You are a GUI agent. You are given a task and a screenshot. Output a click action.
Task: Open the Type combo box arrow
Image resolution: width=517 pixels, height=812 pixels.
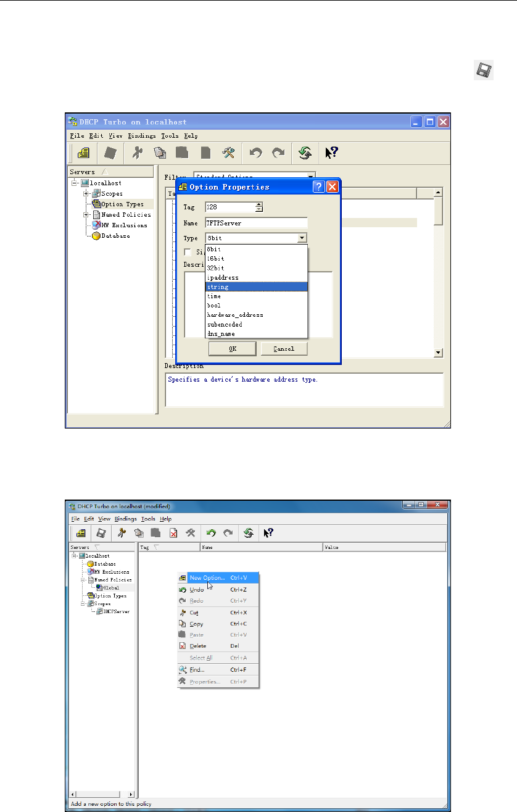[x=302, y=238]
